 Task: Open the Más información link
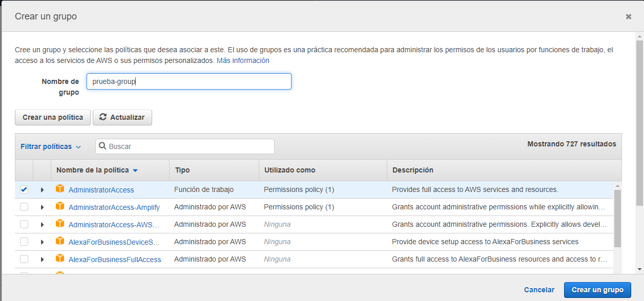pos(242,60)
